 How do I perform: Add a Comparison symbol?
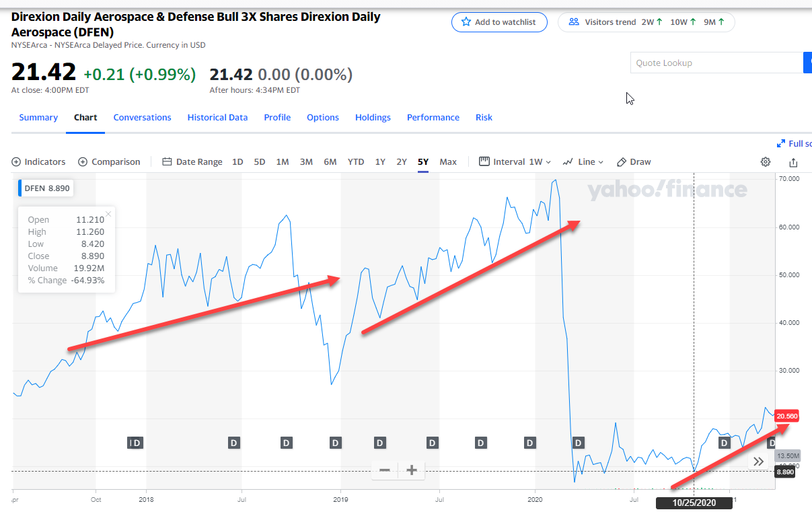point(109,161)
